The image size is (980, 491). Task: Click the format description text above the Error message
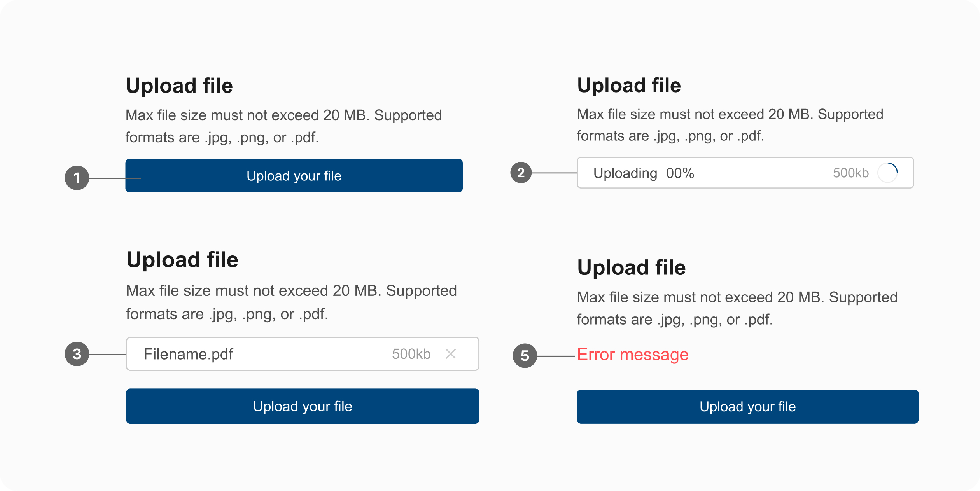point(737,308)
